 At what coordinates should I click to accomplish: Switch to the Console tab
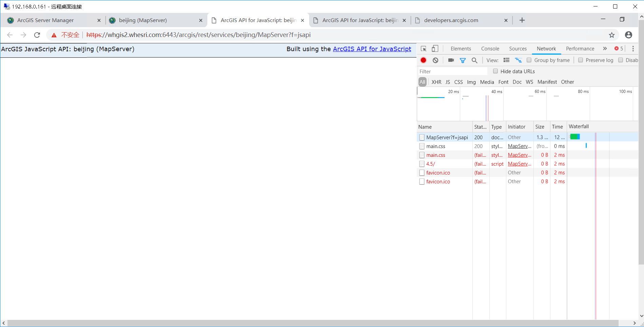(490, 49)
